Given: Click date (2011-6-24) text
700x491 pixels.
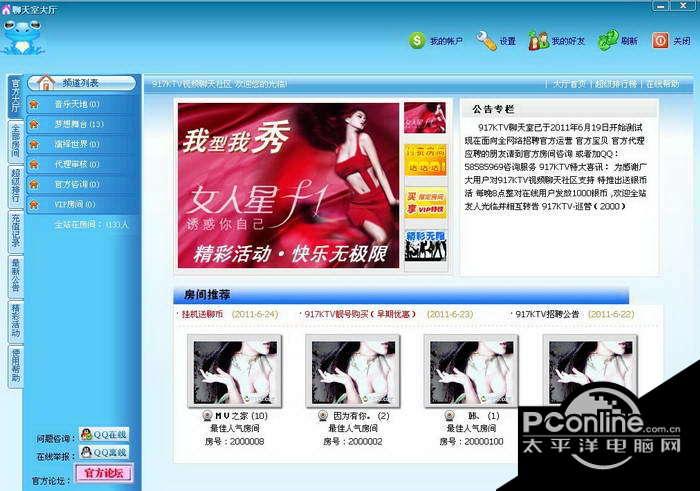Looking at the screenshot, I should [x=254, y=314].
